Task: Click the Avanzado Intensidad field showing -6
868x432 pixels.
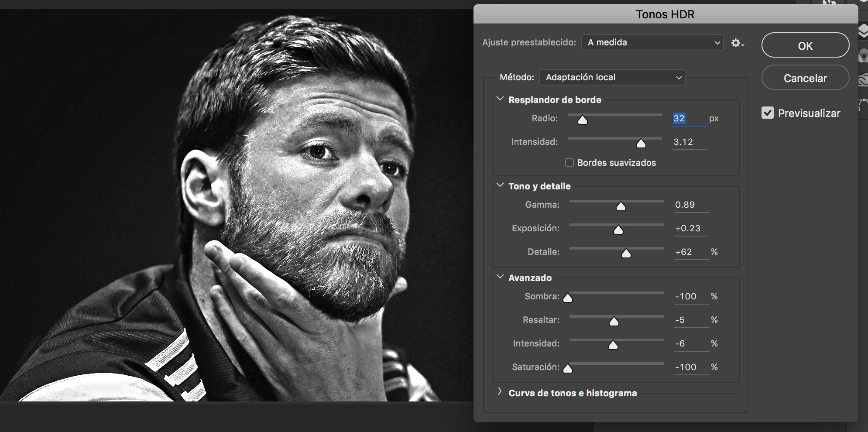Action: 691,343
